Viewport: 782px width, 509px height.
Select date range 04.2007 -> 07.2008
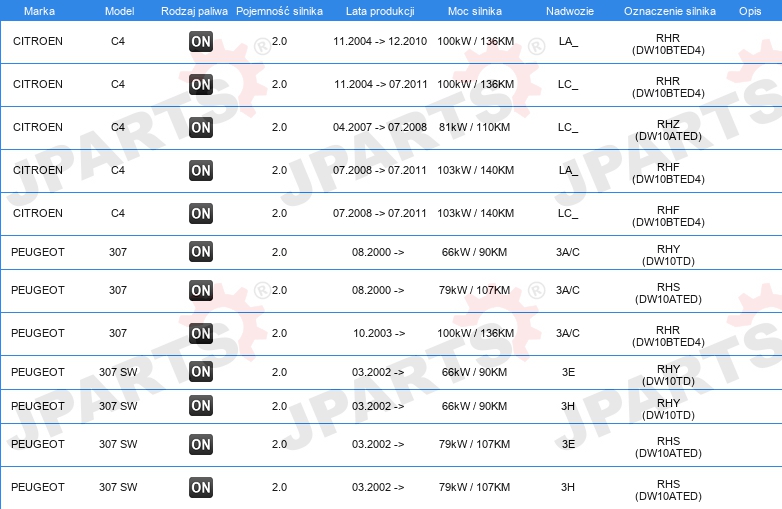pyautogui.click(x=380, y=127)
